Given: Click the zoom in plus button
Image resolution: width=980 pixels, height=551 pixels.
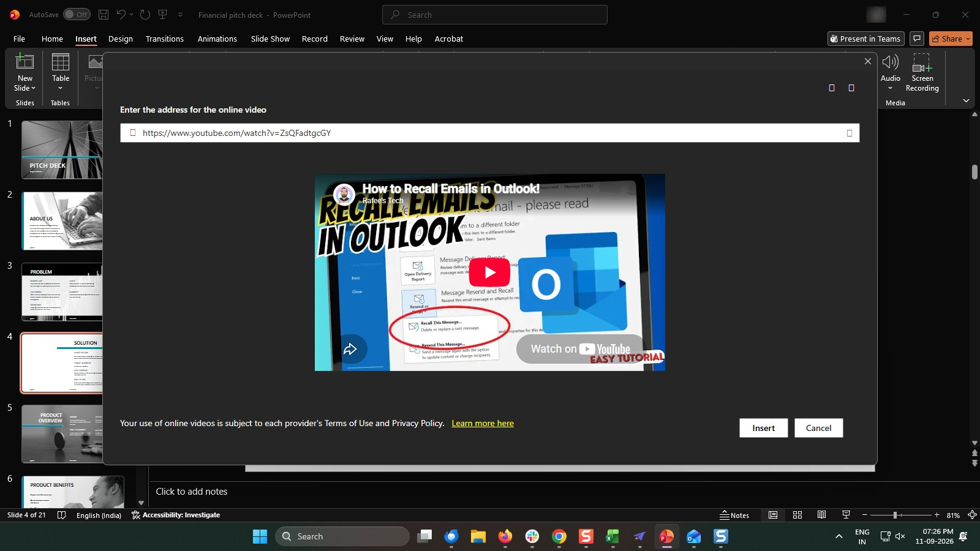Looking at the screenshot, I should [x=937, y=515].
